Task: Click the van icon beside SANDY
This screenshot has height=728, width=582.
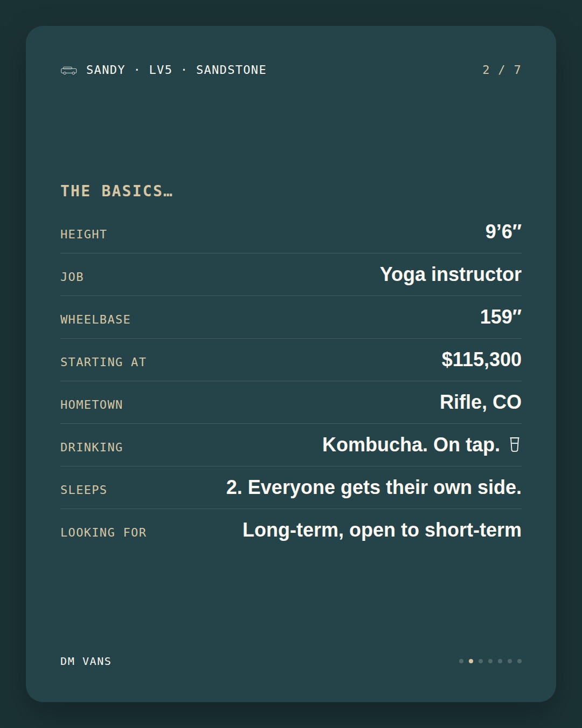Action: tap(69, 70)
